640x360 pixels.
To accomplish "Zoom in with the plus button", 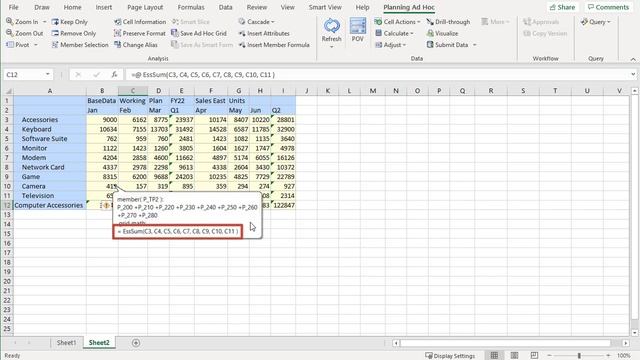I will click(608, 356).
